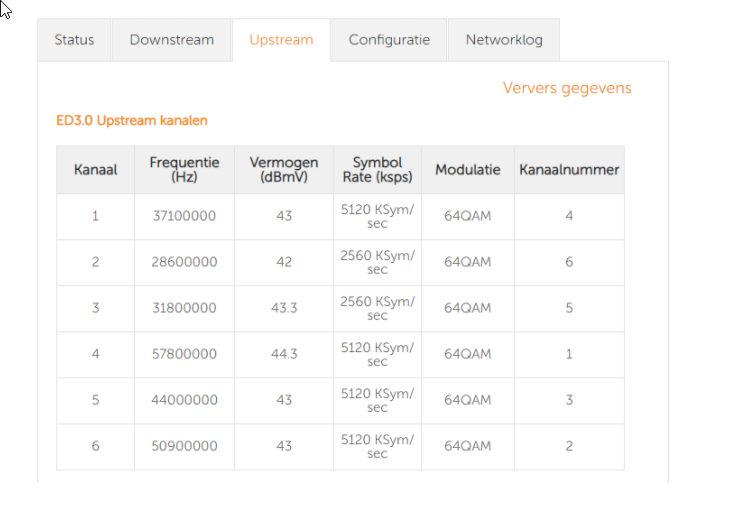This screenshot has width=732, height=523.
Task: Select the Upstream tab
Action: pyautogui.click(x=281, y=40)
